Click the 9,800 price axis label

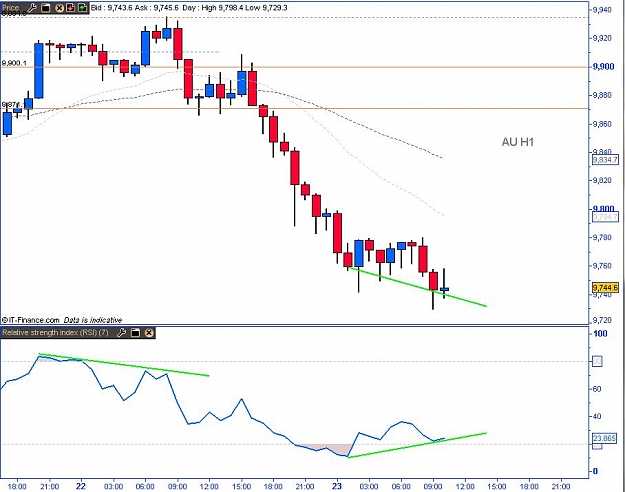coord(603,209)
